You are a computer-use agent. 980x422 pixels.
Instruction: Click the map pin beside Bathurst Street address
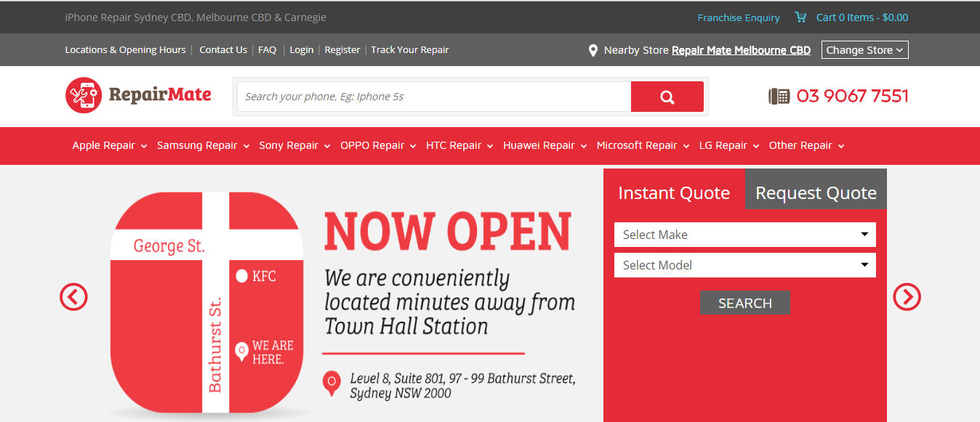pyautogui.click(x=332, y=383)
